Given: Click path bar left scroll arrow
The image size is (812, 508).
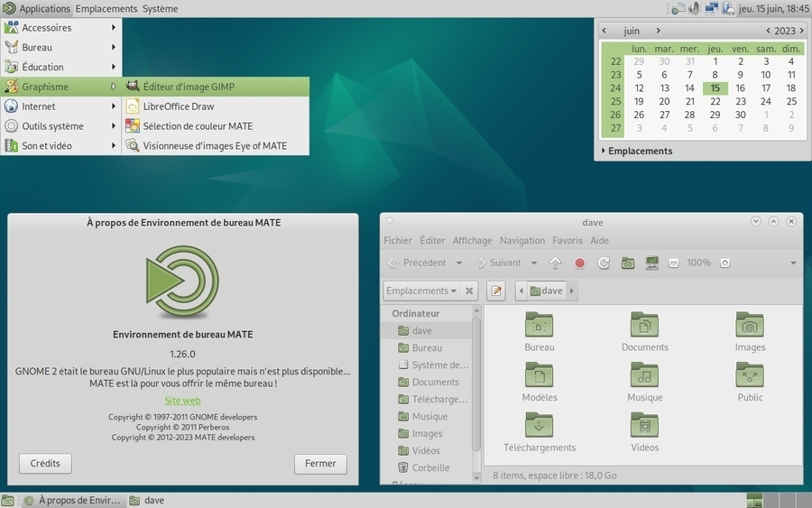Looking at the screenshot, I should coord(521,291).
